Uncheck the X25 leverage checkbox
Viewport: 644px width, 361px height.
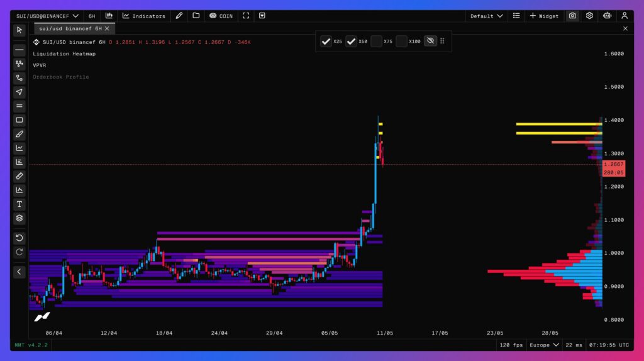326,41
